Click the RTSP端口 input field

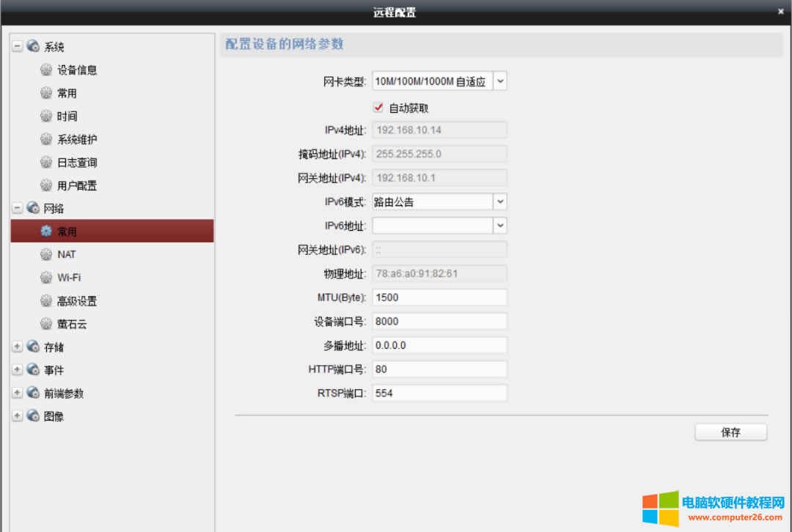pyautogui.click(x=439, y=394)
